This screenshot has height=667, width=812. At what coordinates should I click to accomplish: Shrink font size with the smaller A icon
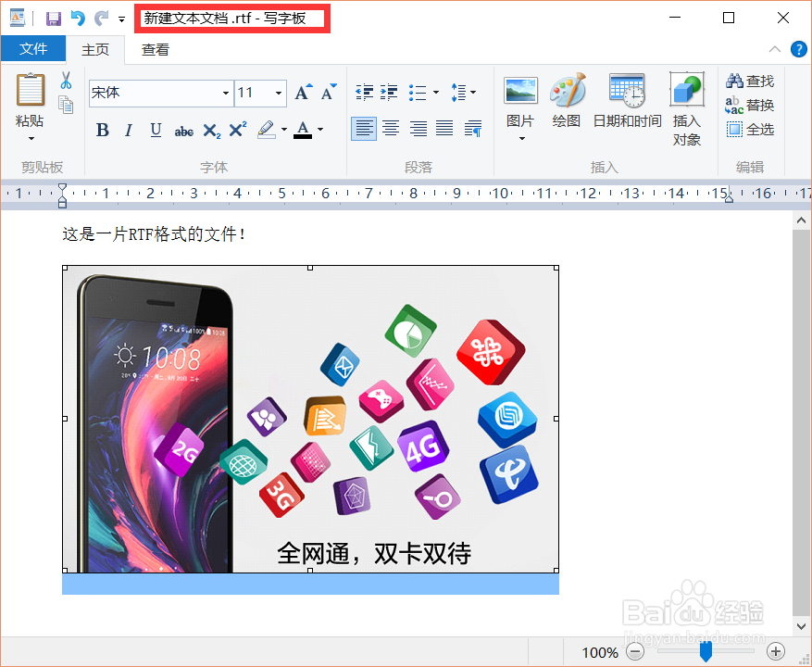329,93
